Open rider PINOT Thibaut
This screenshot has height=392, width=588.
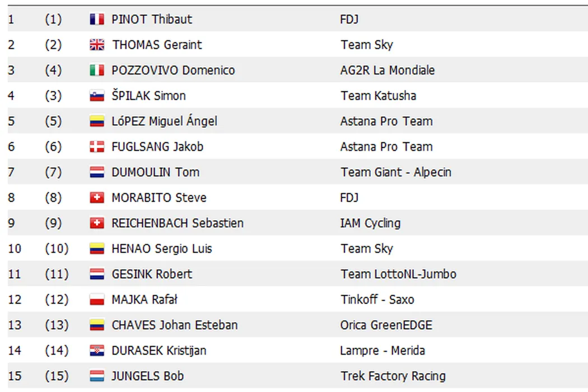[152, 20]
